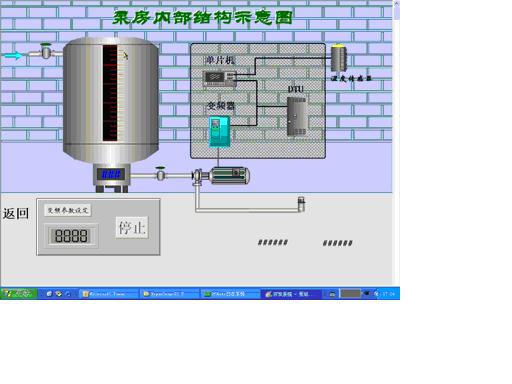This screenshot has height=384, width=512.
Task: Click the DTU module icon
Action: point(297,116)
